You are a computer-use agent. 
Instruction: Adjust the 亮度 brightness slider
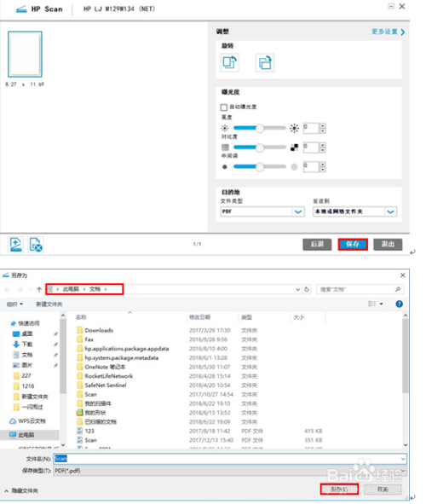tap(259, 128)
